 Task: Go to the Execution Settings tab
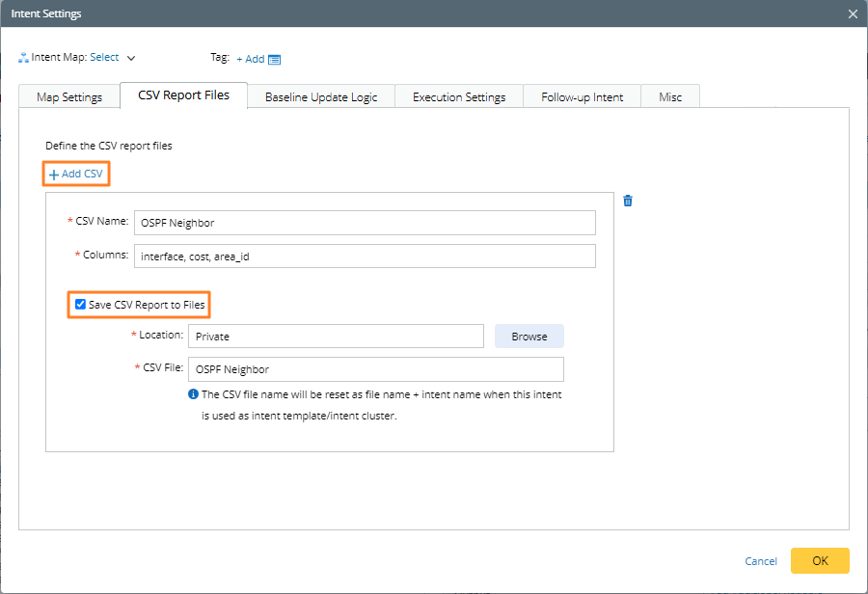(459, 97)
